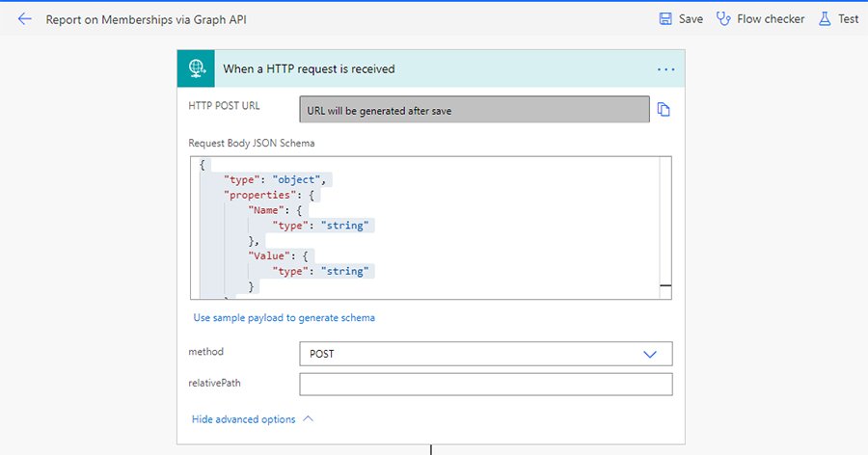Click the flow name 'Report on Memberships via Graph API'

coord(139,19)
